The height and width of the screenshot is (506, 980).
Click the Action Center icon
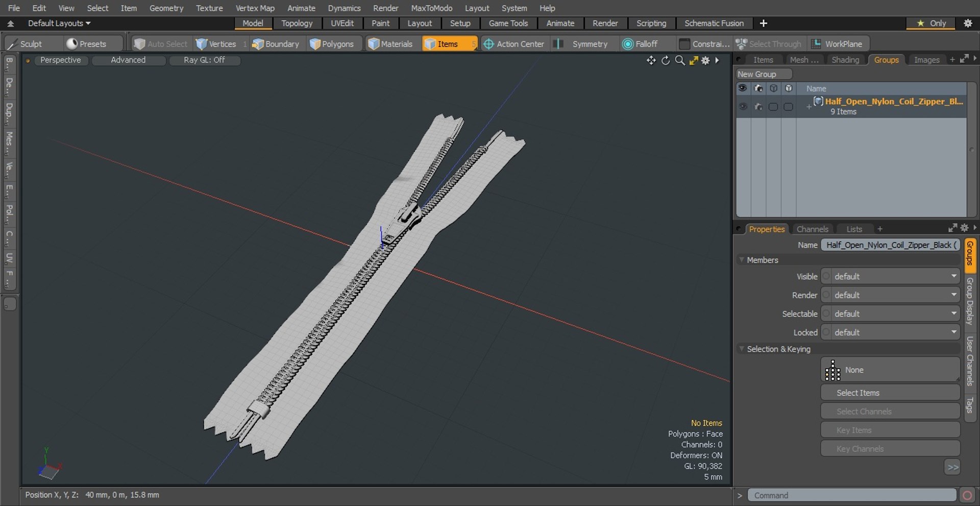click(488, 44)
